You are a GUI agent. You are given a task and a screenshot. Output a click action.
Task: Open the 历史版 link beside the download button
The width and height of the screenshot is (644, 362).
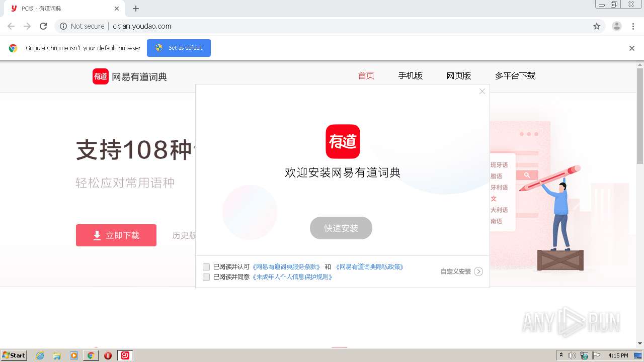click(x=184, y=235)
